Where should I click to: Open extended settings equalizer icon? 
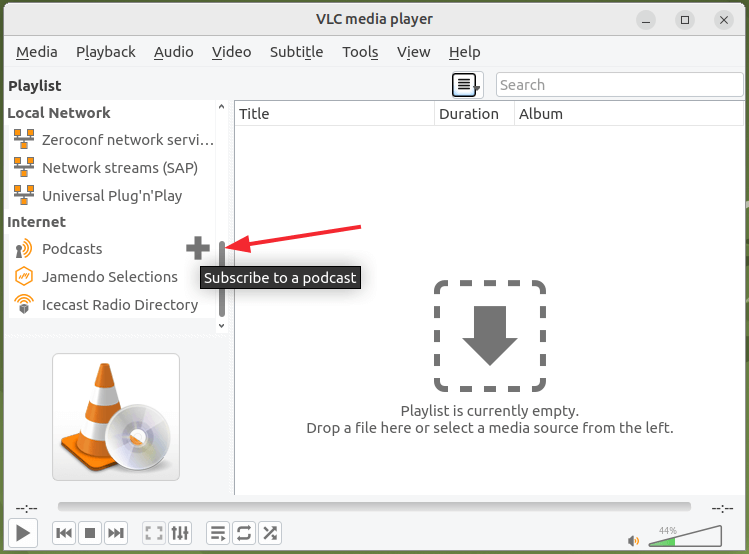[180, 533]
